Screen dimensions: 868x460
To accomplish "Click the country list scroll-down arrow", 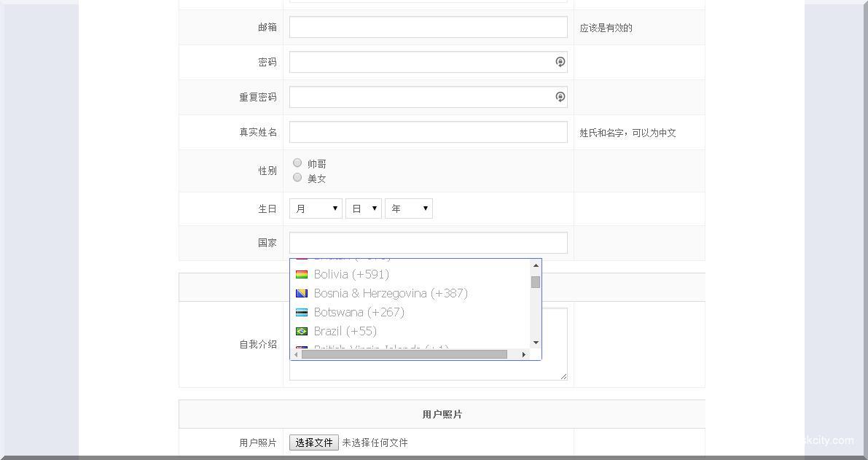I will [536, 343].
